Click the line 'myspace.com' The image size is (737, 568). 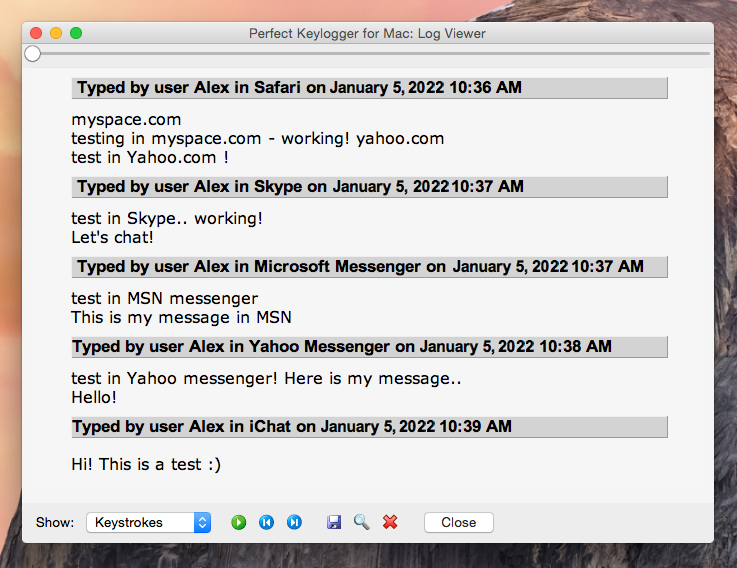(x=126, y=120)
